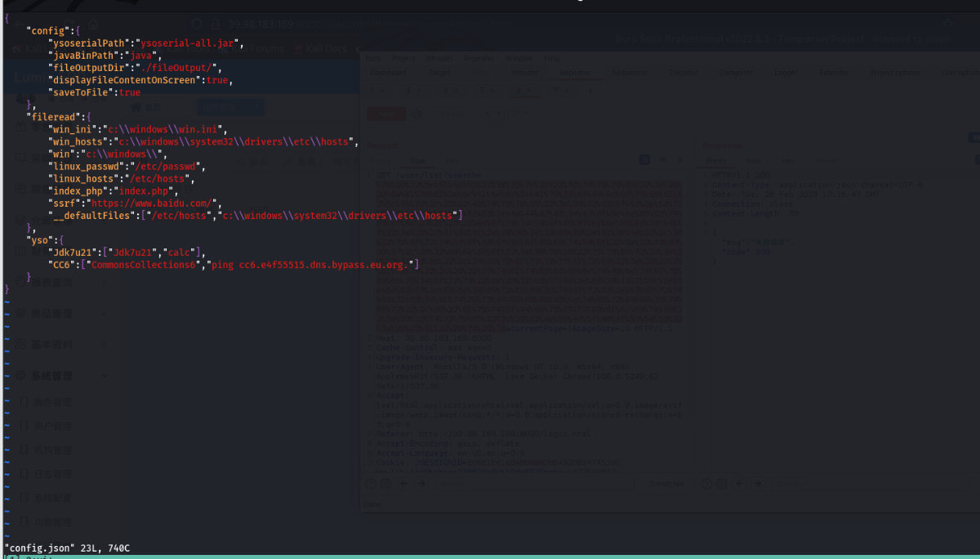Click the "index_php" key
The width and height of the screenshot is (980, 559).
[78, 190]
